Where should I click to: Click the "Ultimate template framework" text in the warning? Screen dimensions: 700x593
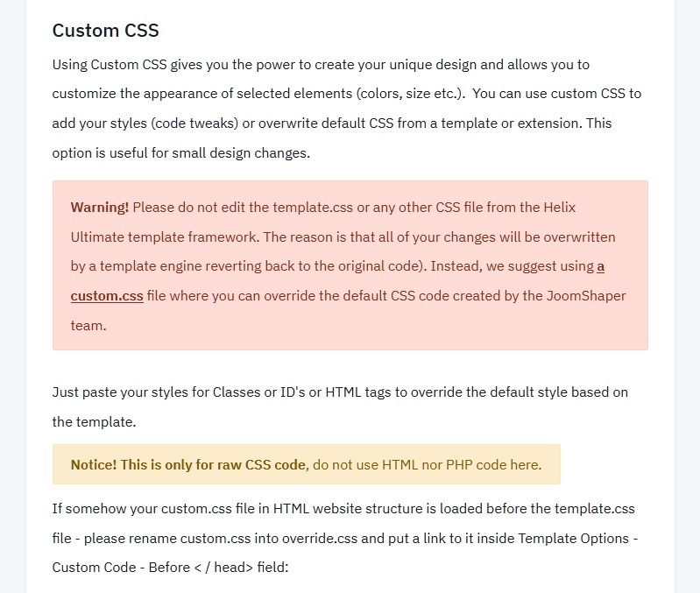[x=164, y=237]
